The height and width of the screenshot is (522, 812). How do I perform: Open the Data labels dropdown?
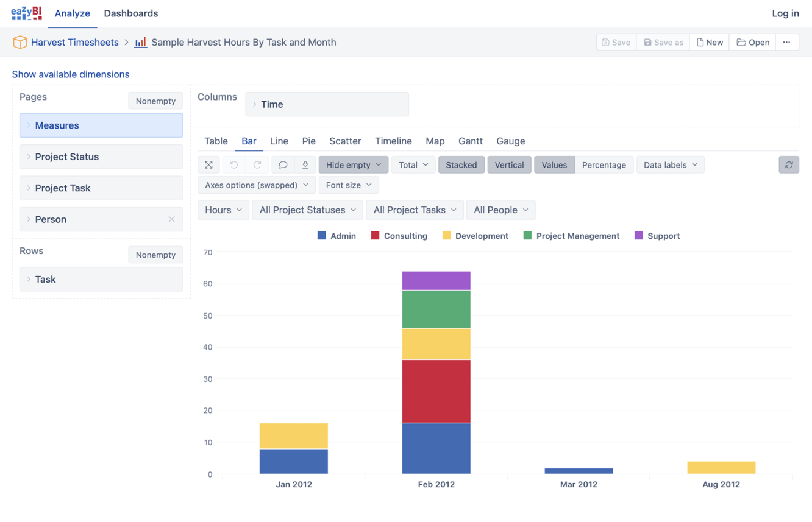coord(671,164)
